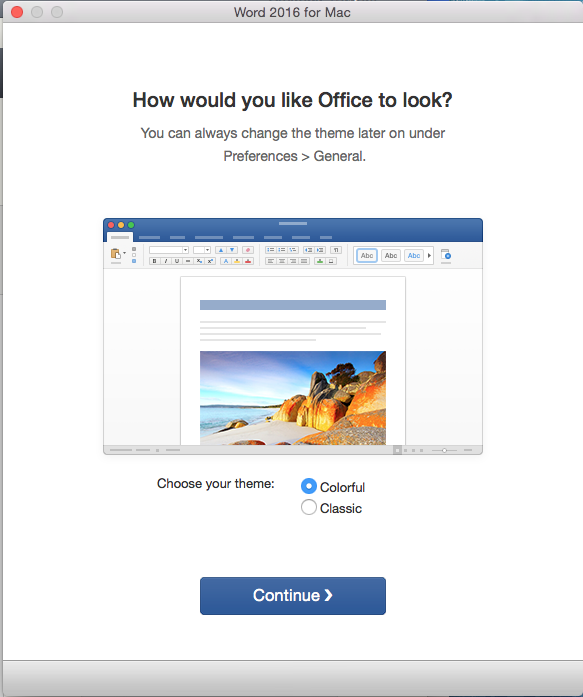The image size is (583, 697).
Task: Select the Colorful theme radio button
Action: click(309, 486)
